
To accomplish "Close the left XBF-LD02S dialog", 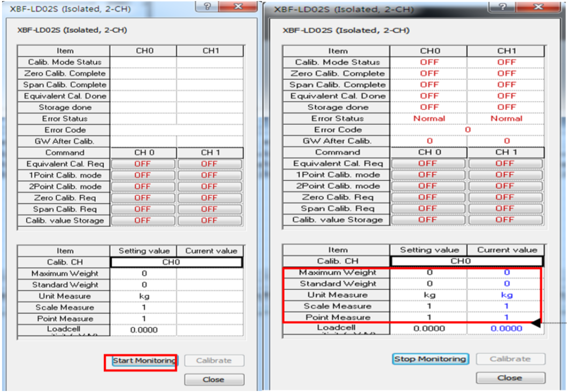I will pos(214,380).
